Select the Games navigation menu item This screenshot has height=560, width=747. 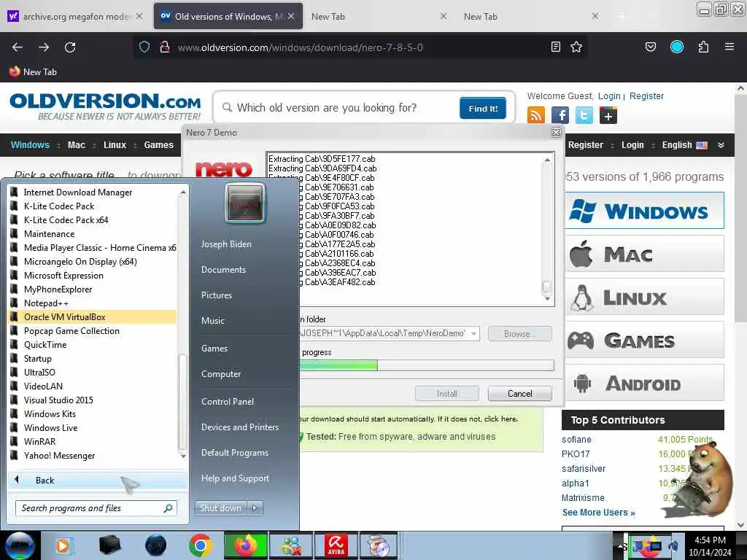tap(158, 145)
